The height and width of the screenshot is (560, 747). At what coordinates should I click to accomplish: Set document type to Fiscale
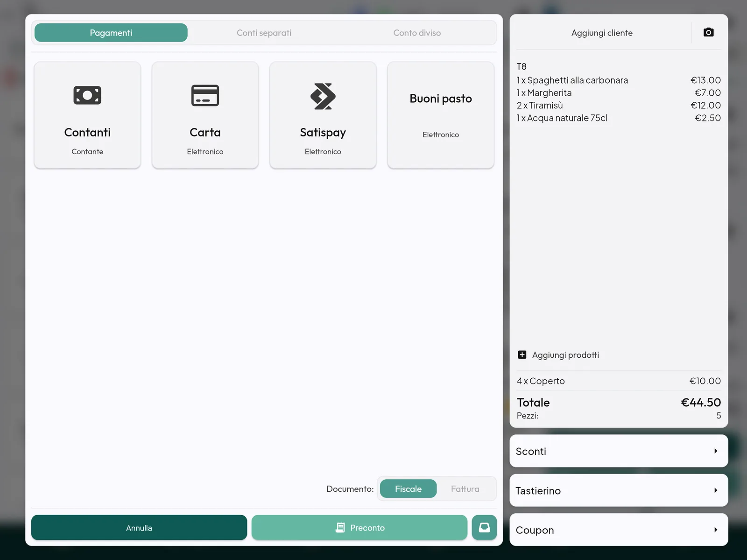(x=408, y=489)
